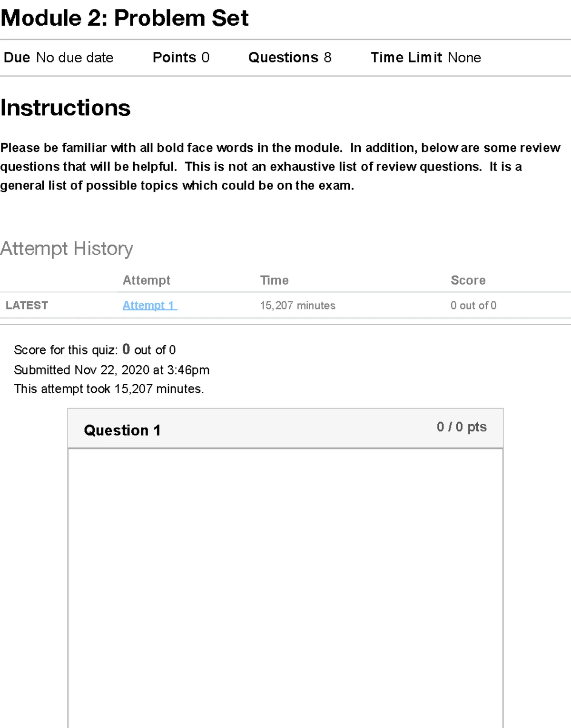The width and height of the screenshot is (571, 728).
Task: Select the Time column header
Action: (275, 280)
